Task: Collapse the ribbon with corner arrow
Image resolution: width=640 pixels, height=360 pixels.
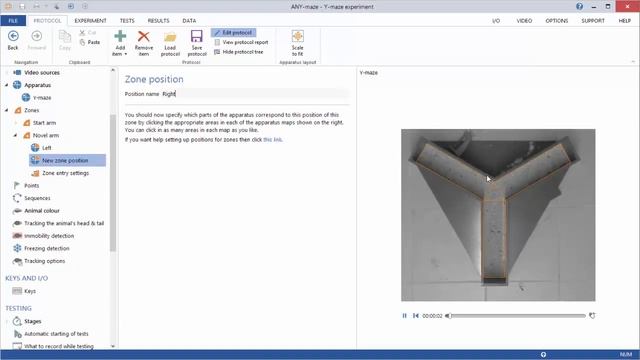Action: (633, 62)
